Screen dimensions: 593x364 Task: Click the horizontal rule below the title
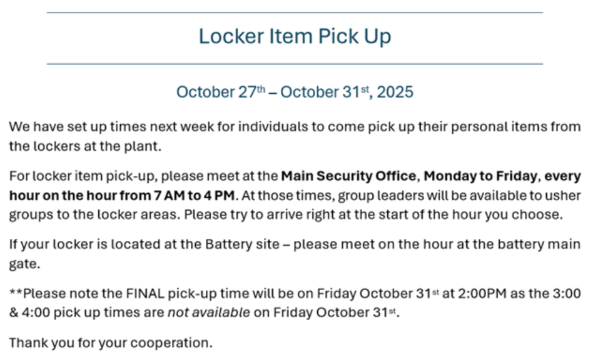click(295, 64)
